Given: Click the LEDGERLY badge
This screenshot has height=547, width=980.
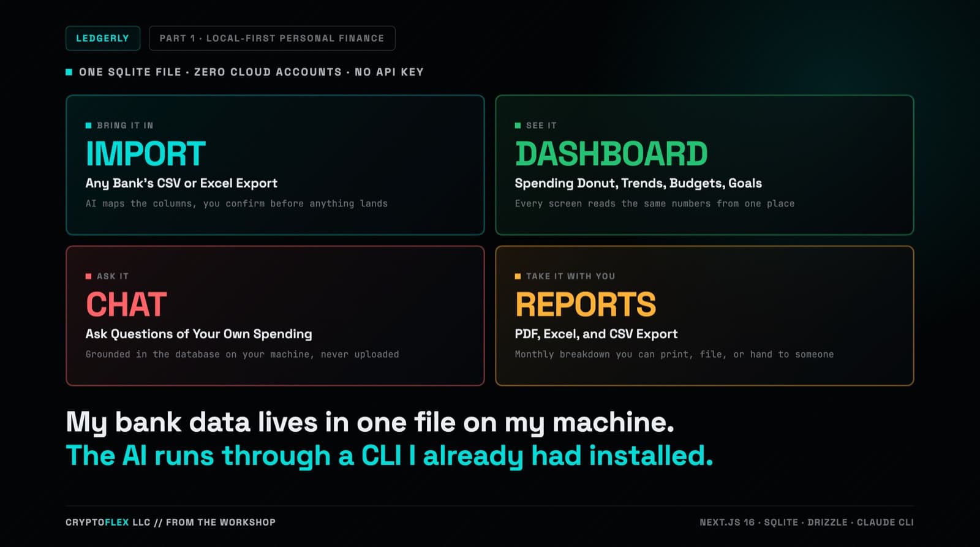Looking at the screenshot, I should [x=103, y=38].
